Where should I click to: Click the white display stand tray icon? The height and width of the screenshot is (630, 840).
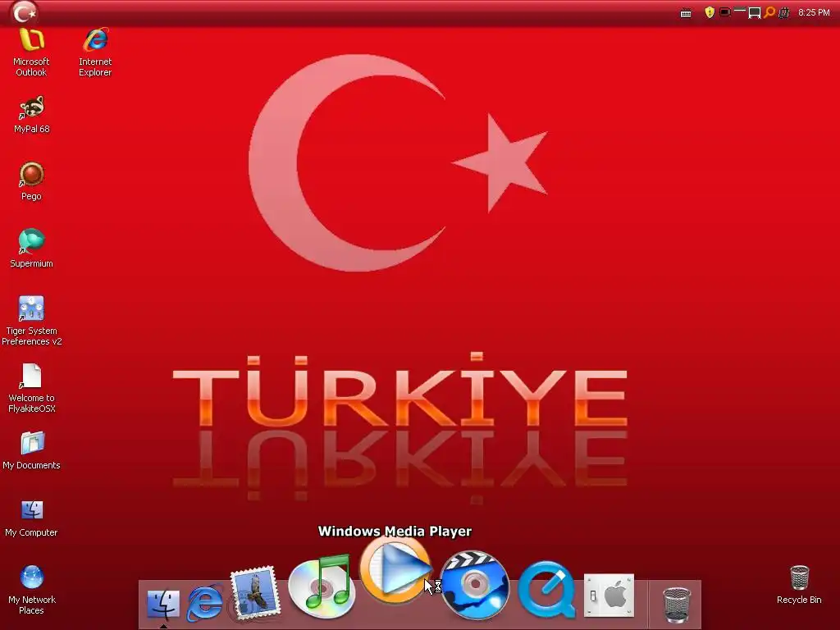click(755, 13)
